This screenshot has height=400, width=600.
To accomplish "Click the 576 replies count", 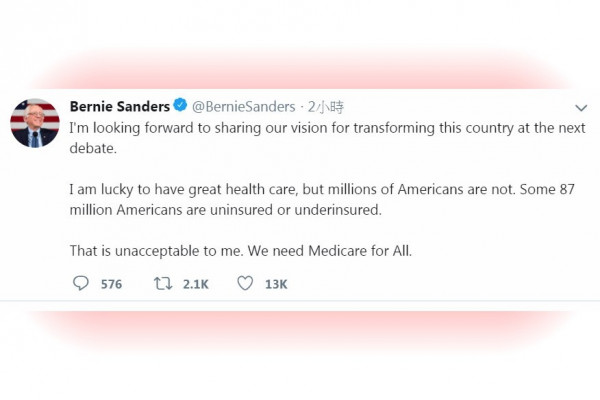I will coord(111,284).
